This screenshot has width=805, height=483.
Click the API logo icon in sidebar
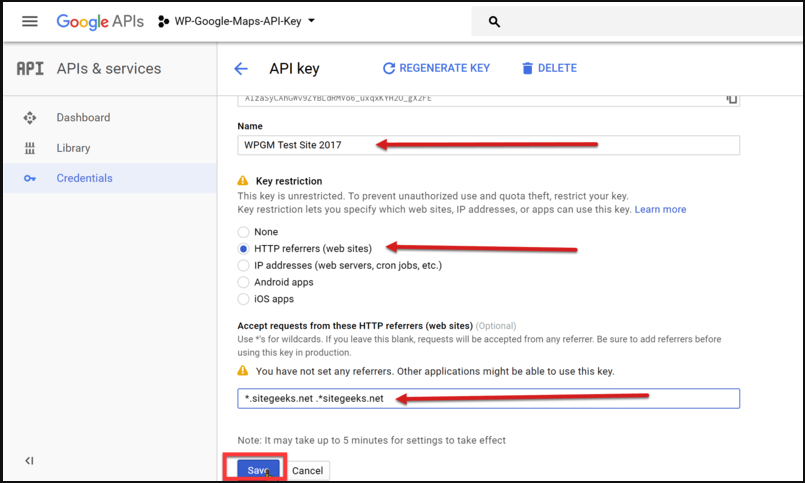click(x=30, y=68)
